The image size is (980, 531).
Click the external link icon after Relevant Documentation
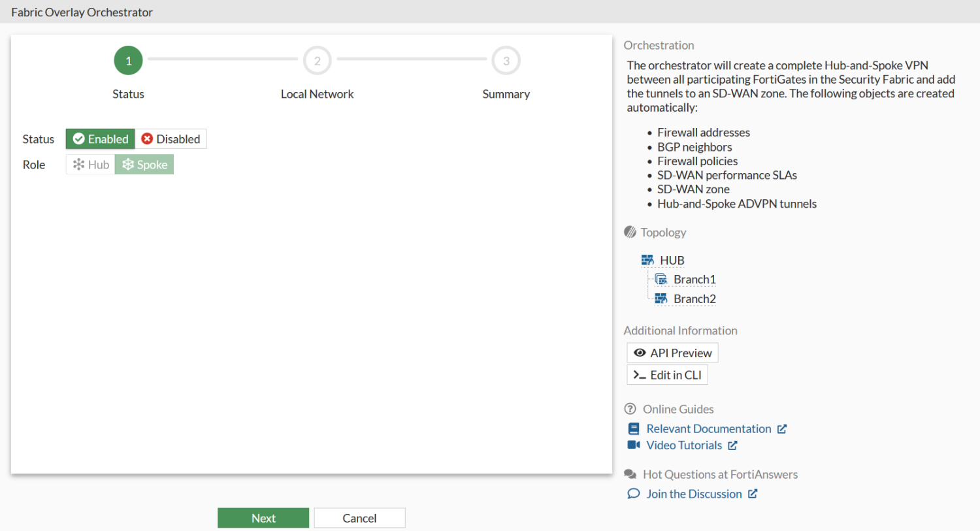[x=783, y=428]
